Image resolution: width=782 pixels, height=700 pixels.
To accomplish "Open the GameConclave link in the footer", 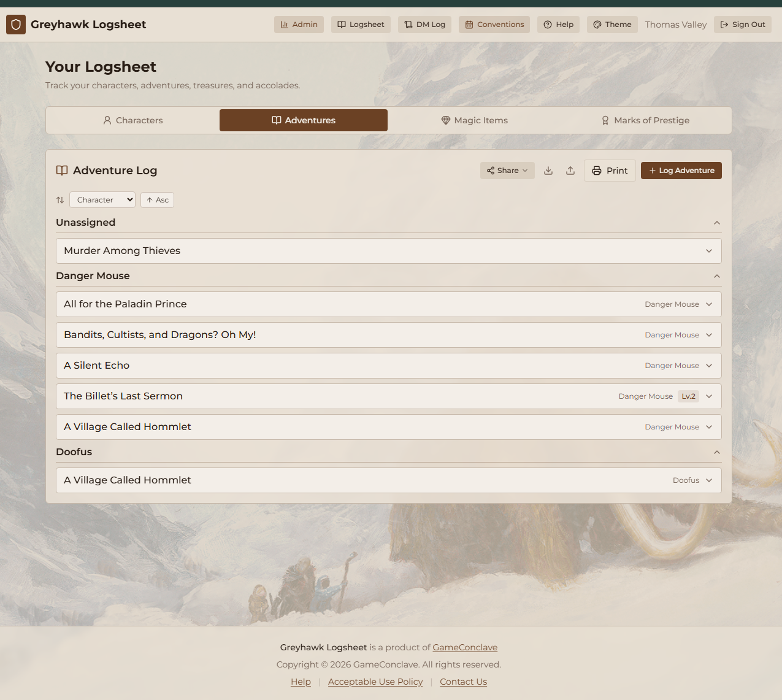I will 464,647.
